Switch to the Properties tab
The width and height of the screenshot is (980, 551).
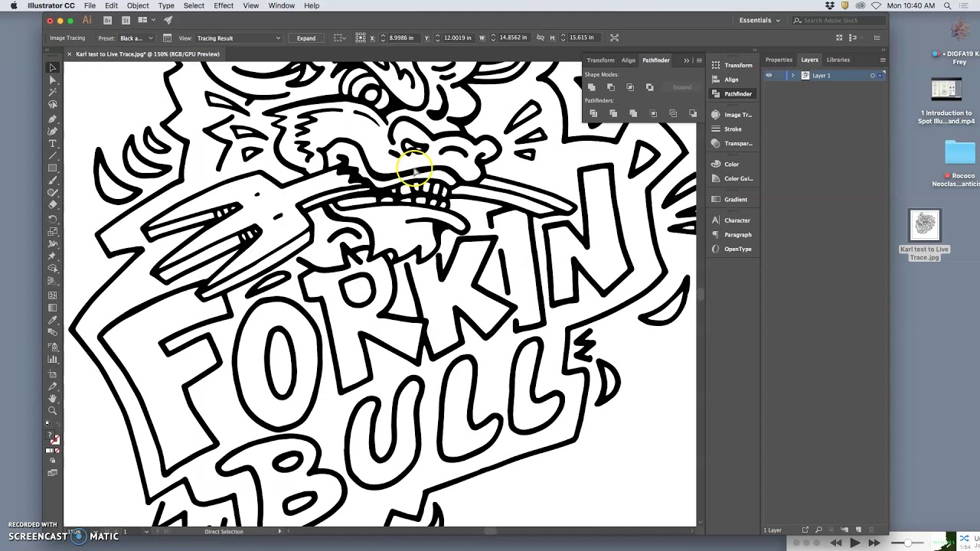pos(779,60)
